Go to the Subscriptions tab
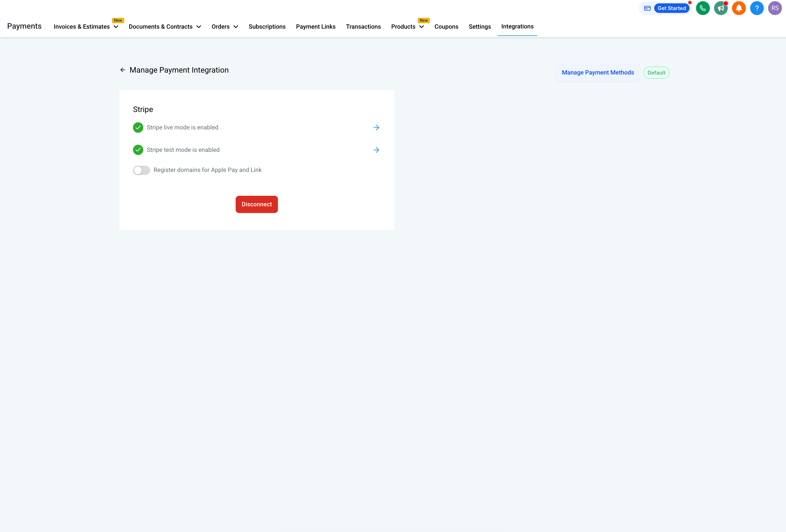 pos(267,27)
